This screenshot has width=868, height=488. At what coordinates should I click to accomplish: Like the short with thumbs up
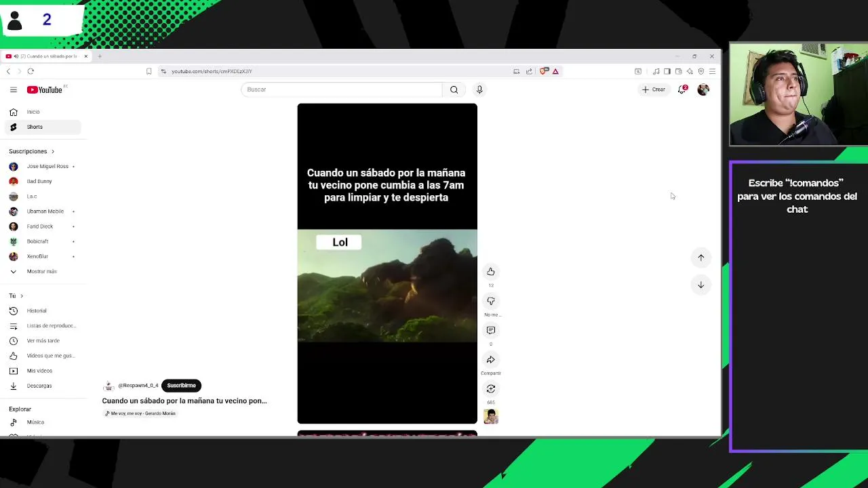point(491,272)
